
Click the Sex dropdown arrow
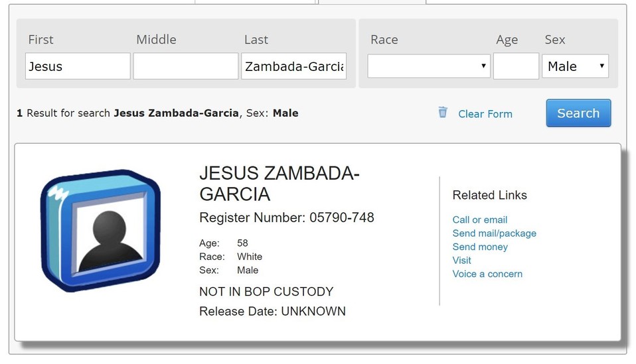601,66
